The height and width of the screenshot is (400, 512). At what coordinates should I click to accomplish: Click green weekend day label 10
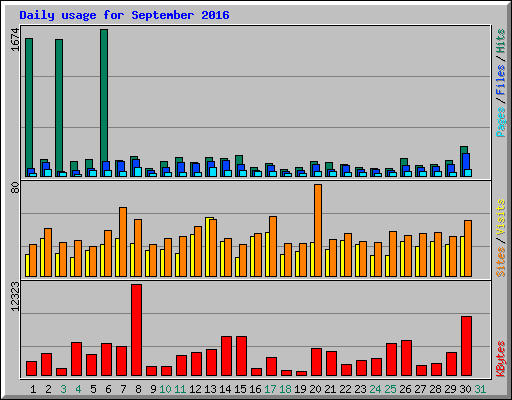click(x=165, y=389)
